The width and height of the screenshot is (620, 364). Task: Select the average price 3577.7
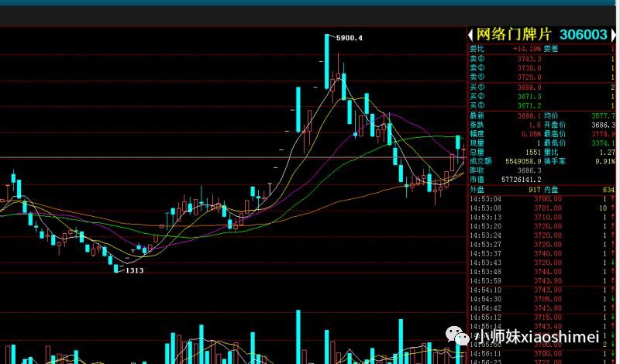[604, 116]
